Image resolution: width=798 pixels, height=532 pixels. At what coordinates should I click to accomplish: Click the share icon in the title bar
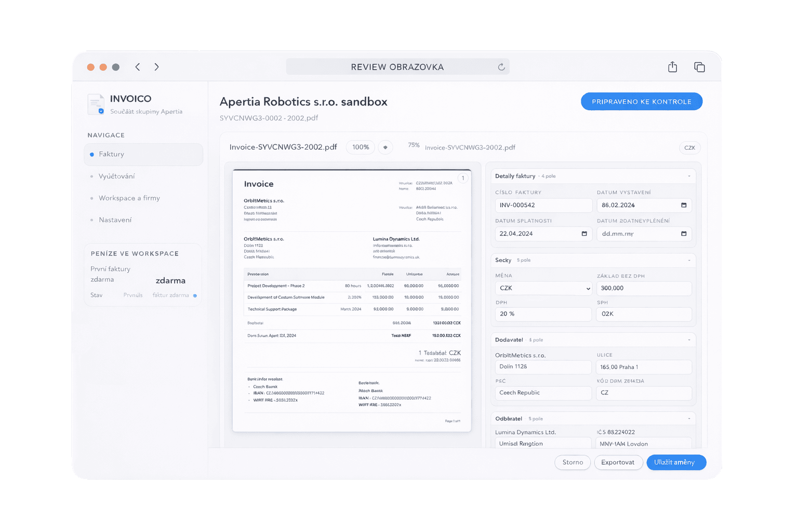[672, 67]
